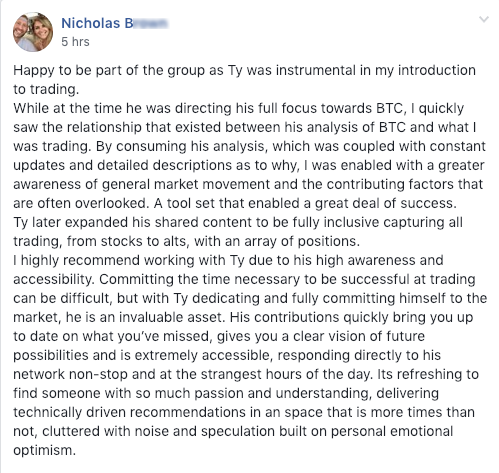Open Nicholas B's profile picture
Viewport: 499px width, 473px height.
click(x=33, y=32)
